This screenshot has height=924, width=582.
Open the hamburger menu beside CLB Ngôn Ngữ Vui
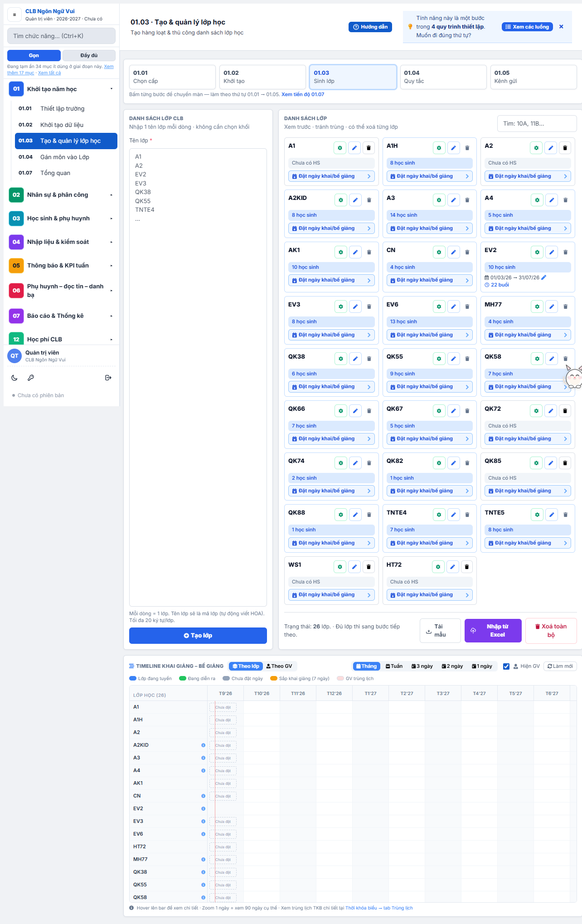[x=15, y=15]
